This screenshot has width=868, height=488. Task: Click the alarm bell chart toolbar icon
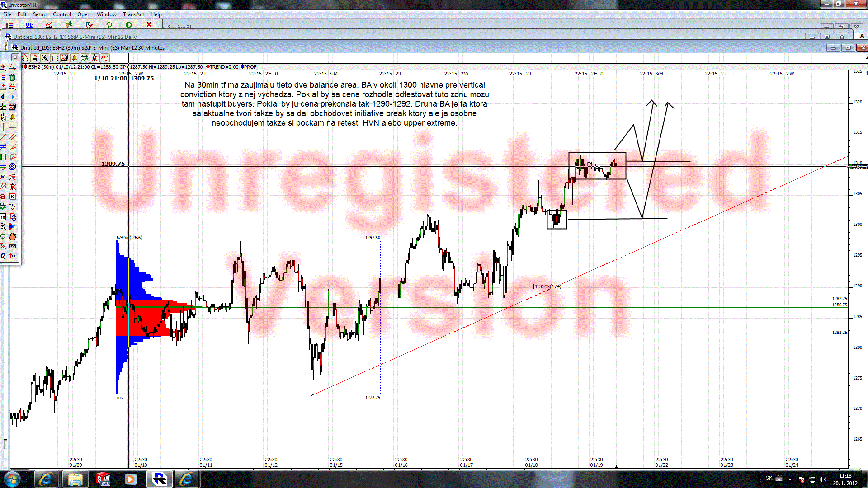(x=75, y=58)
